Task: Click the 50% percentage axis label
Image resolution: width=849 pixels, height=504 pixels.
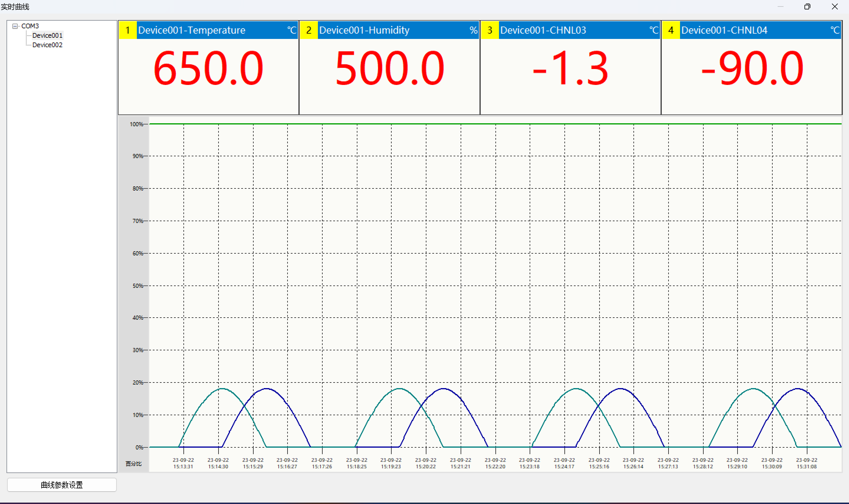Action: [137, 286]
